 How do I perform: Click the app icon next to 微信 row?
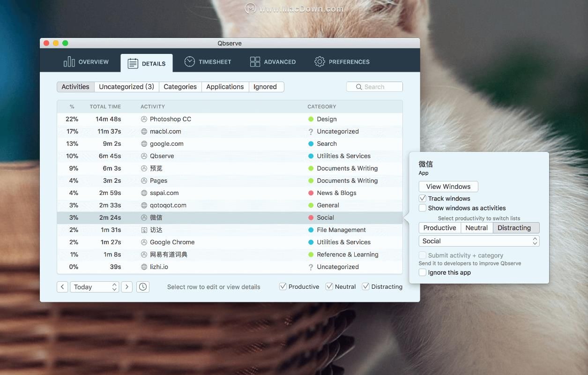(x=144, y=217)
